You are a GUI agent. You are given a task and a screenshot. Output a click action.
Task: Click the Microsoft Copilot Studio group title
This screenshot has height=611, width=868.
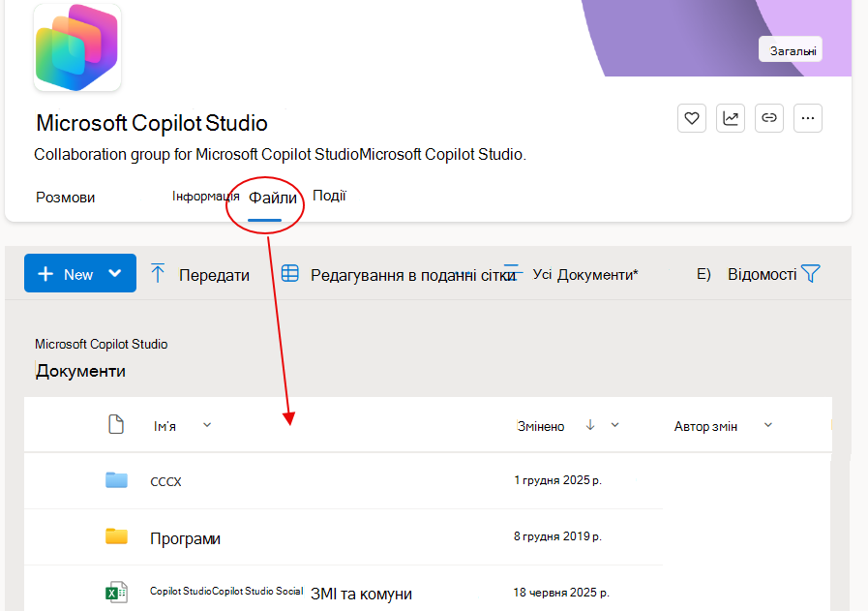pyautogui.click(x=152, y=123)
